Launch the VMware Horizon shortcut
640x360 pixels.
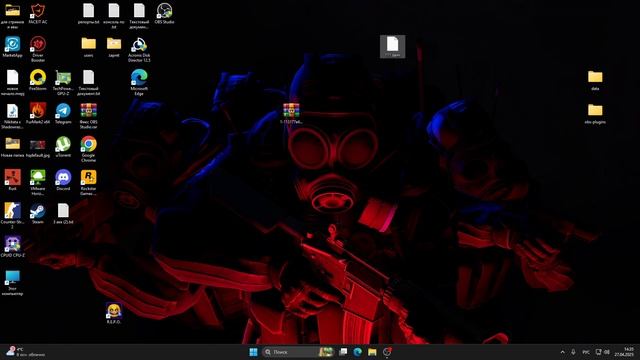pyautogui.click(x=38, y=182)
